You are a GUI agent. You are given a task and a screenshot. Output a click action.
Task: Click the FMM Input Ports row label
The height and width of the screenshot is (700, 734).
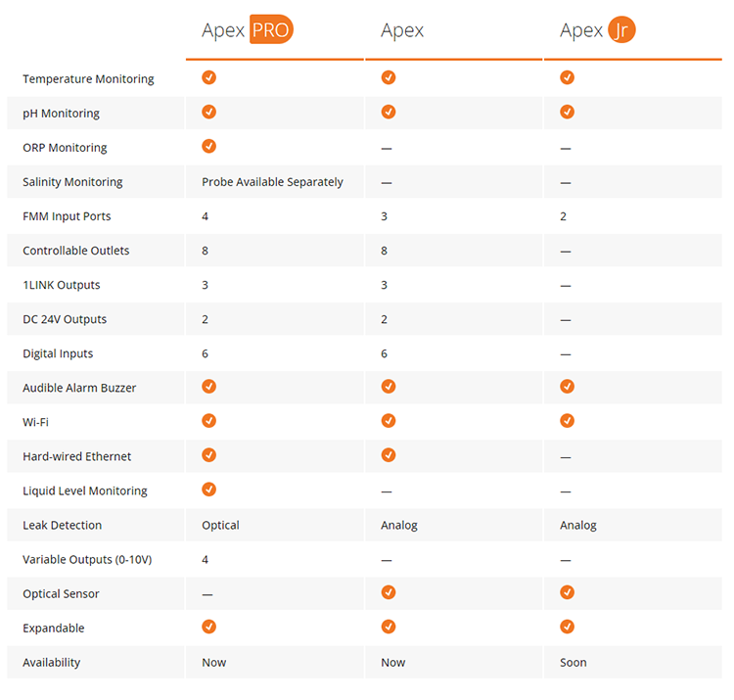(67, 216)
